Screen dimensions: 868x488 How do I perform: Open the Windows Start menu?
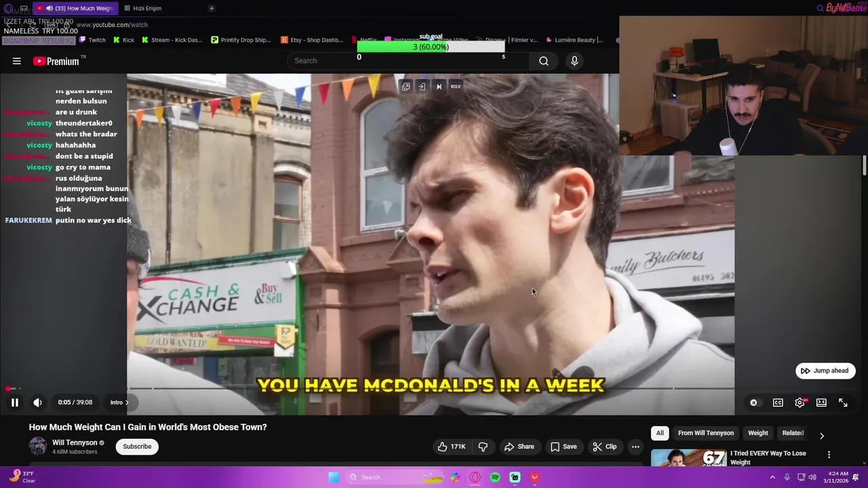pos(334,477)
